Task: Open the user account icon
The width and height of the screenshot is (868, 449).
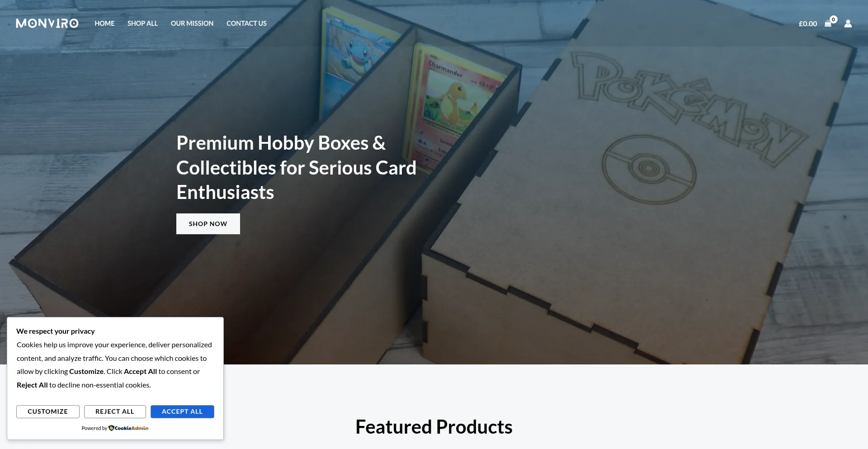Action: click(848, 24)
